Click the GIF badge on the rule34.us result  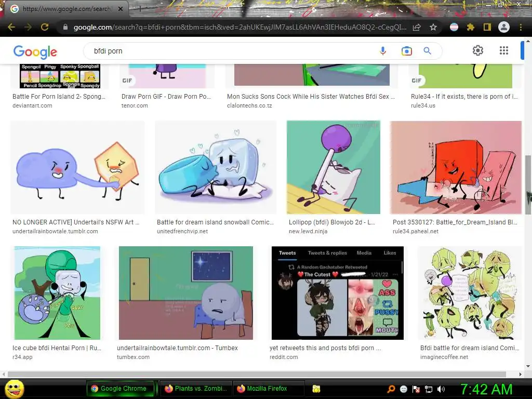[x=416, y=81]
